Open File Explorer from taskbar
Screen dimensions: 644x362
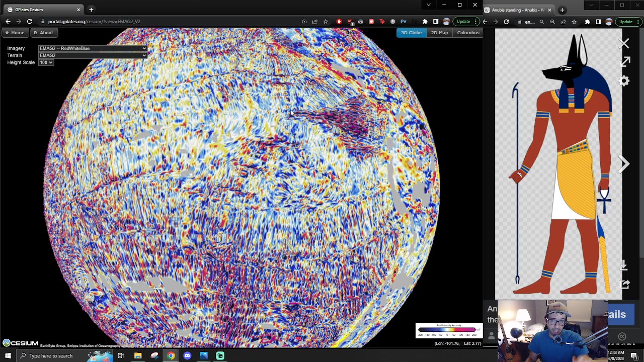137,356
